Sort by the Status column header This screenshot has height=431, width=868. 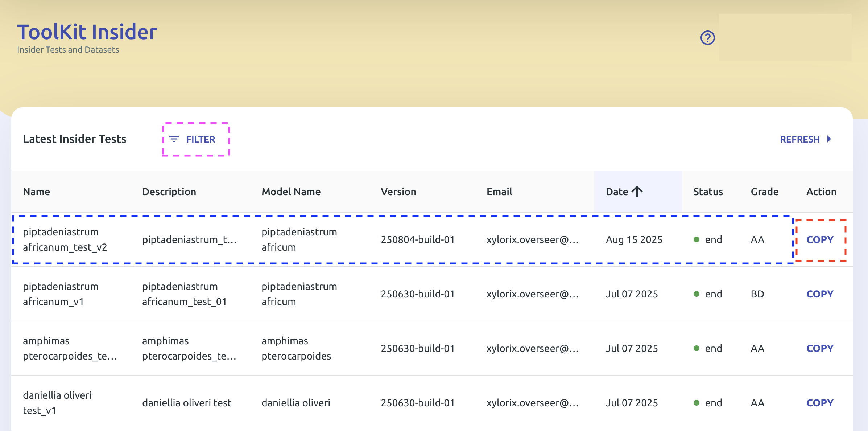pyautogui.click(x=708, y=192)
